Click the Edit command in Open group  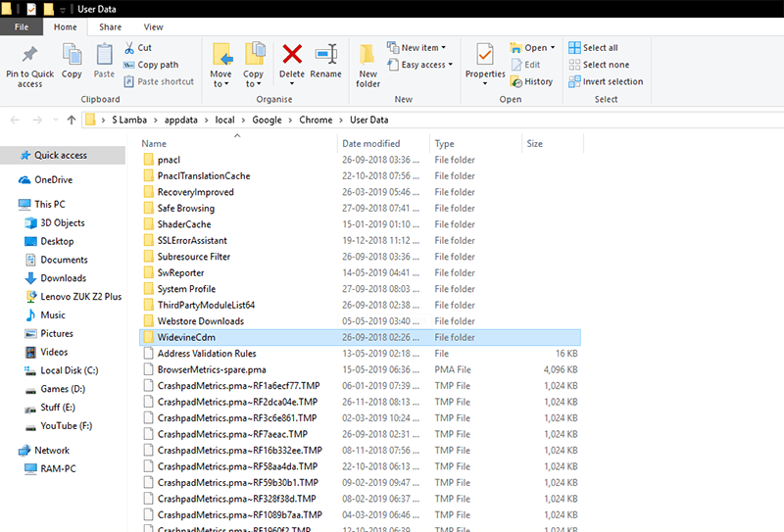coord(525,65)
